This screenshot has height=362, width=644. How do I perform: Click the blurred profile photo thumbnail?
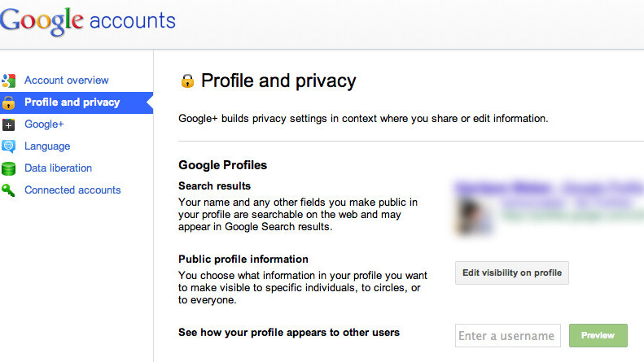tap(474, 216)
